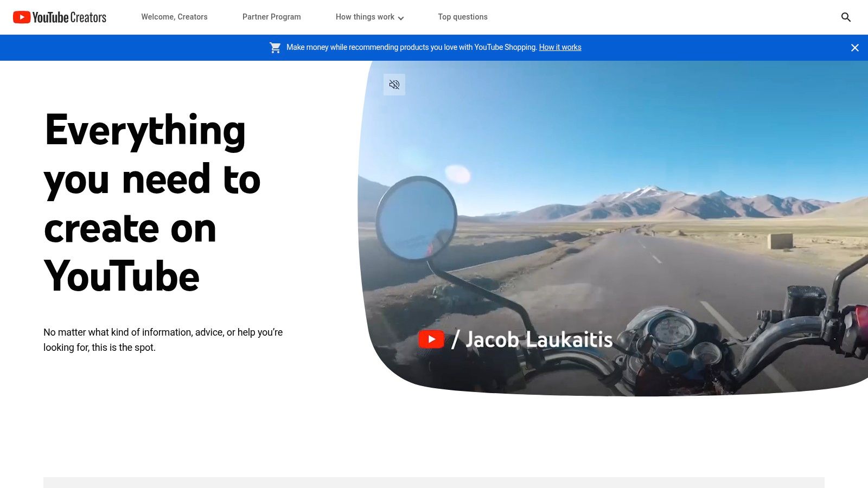The width and height of the screenshot is (868, 488).
Task: Click the shopping cart icon in banner
Action: (275, 47)
